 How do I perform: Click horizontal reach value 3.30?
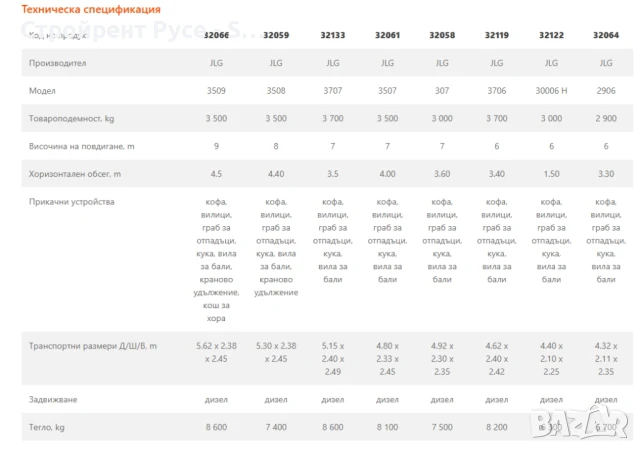coord(606,174)
